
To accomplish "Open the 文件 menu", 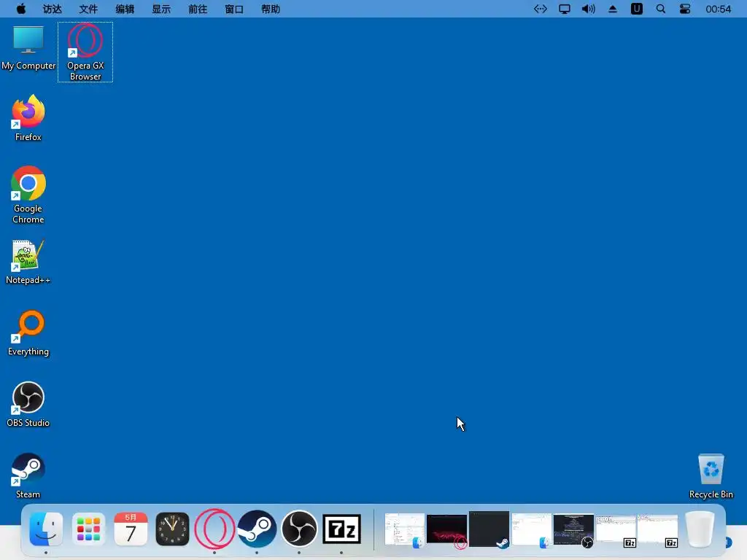I will point(88,9).
